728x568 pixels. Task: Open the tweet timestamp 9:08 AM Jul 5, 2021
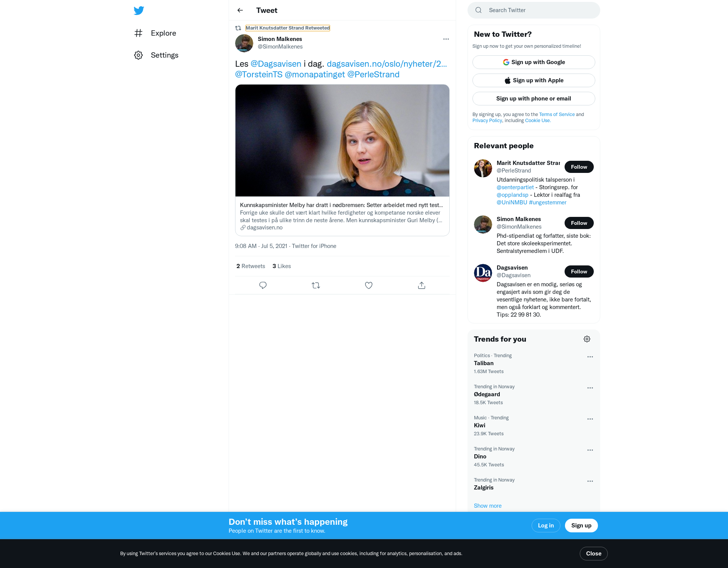[x=261, y=246]
